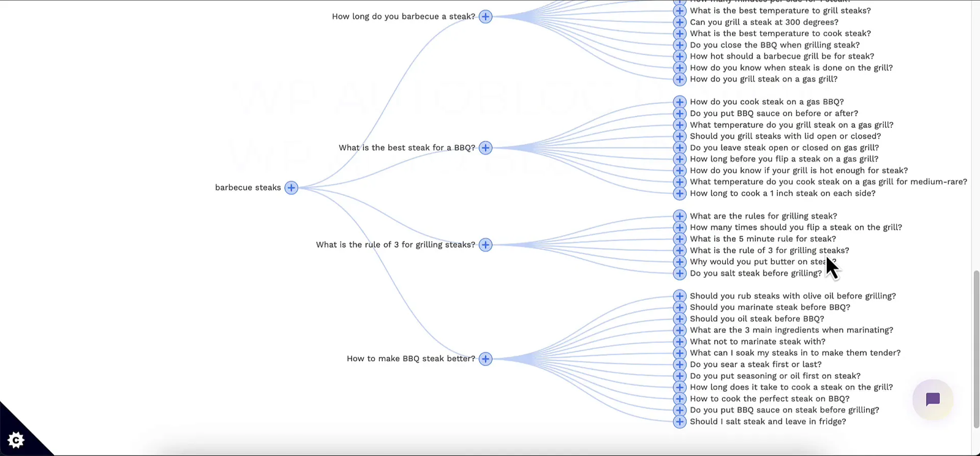Click plus beside 'What temperature do you cook steak ... medium-rare?'
This screenshot has height=456, width=980.
tap(679, 182)
